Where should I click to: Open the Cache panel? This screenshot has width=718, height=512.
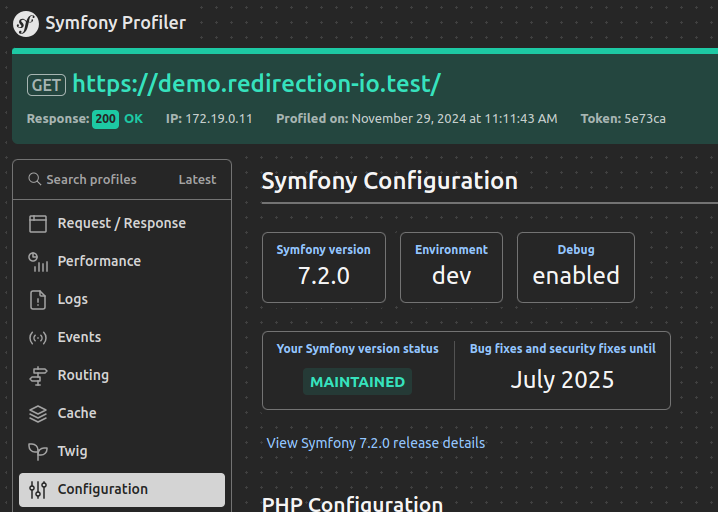coord(122,414)
